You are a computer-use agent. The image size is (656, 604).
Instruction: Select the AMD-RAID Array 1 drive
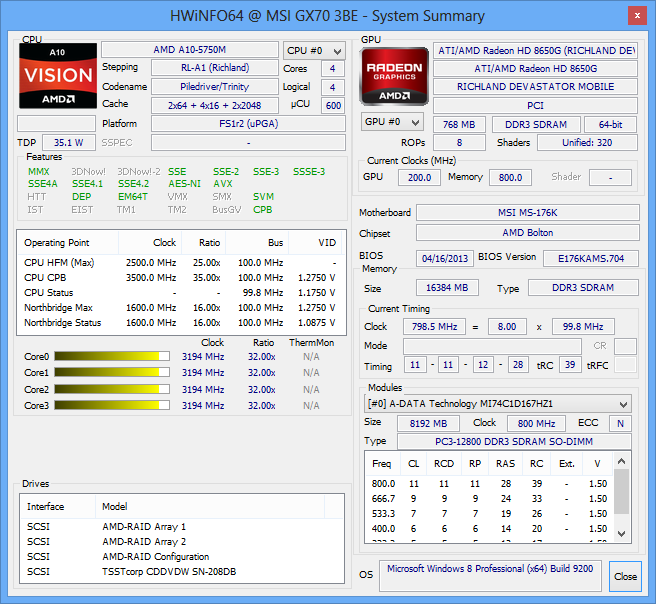pyautogui.click(x=182, y=527)
